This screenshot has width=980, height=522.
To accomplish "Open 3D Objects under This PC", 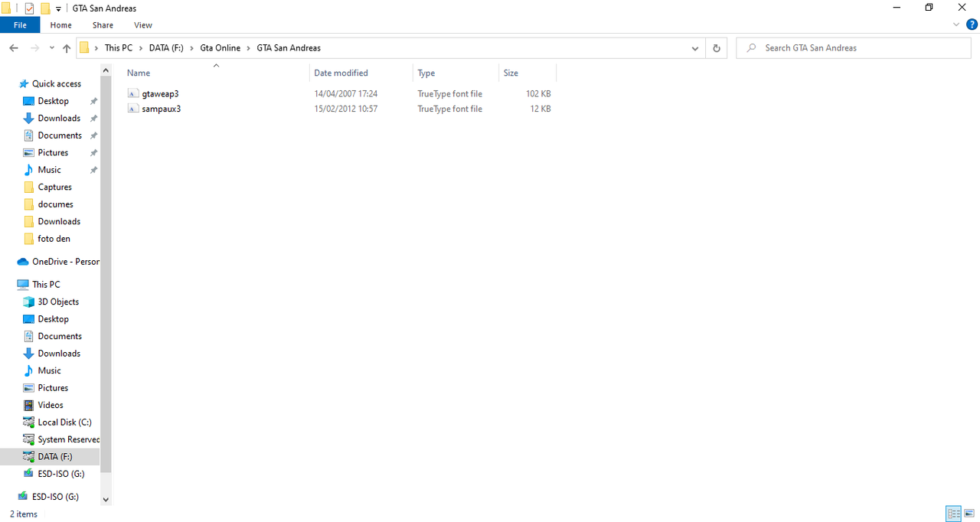I will 58,302.
